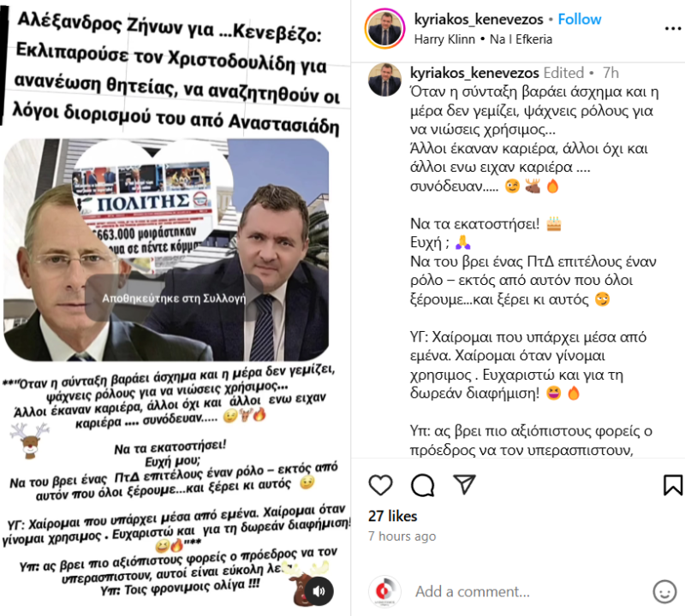Like the post with the heart icon

coord(380,484)
